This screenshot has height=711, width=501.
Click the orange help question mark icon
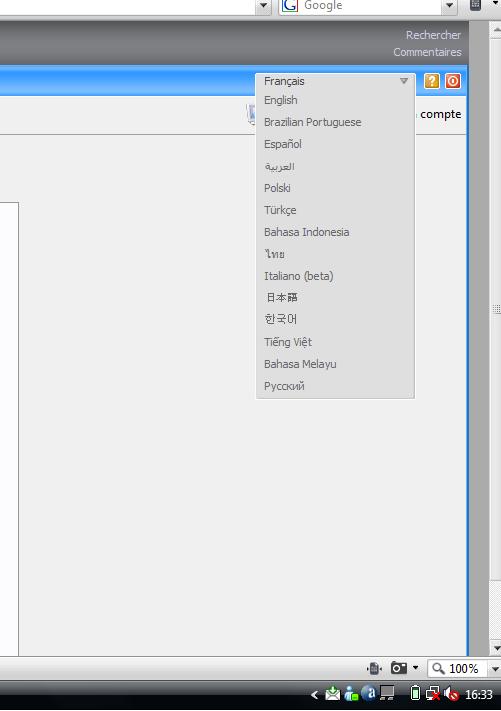click(x=431, y=81)
